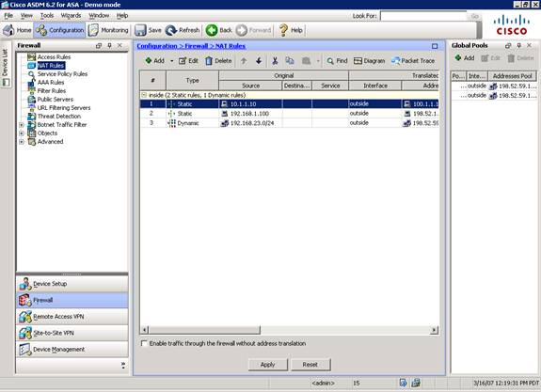Go Back with the green arrow
This screenshot has width=541, height=392.
(218, 30)
